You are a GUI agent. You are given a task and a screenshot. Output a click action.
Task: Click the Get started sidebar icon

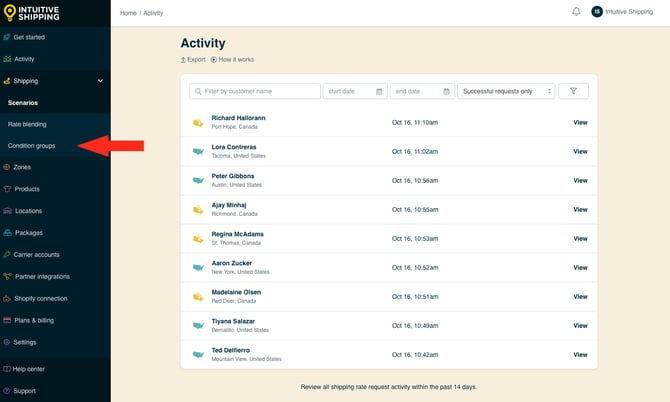[x=7, y=37]
